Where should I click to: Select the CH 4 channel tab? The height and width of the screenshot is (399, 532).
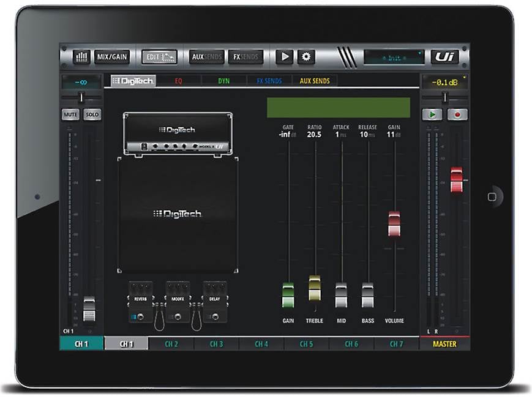click(262, 345)
